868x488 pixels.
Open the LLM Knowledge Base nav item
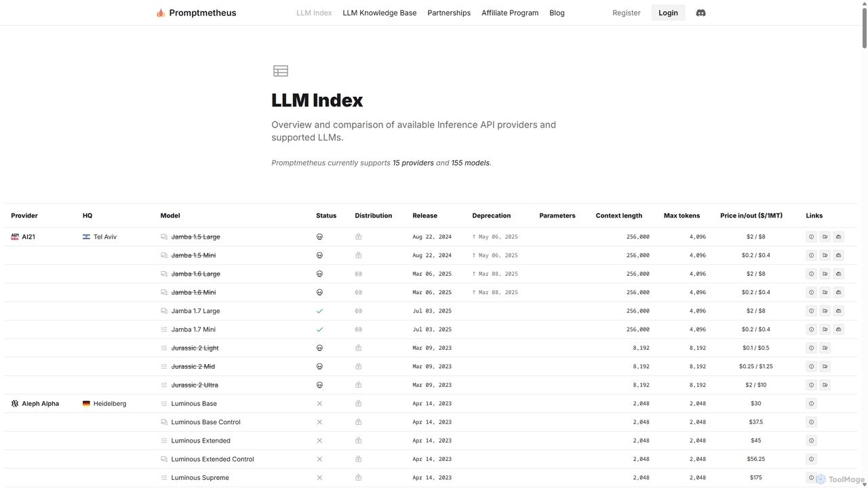coord(380,13)
